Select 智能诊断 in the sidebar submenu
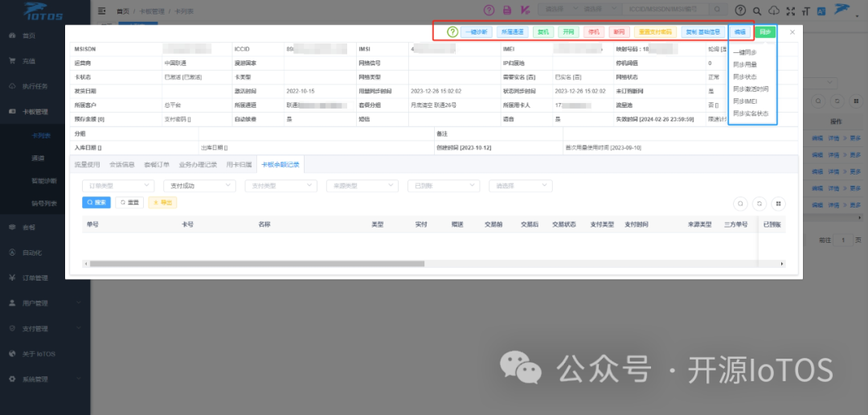Viewport: 868px width, 415px height. point(45,181)
